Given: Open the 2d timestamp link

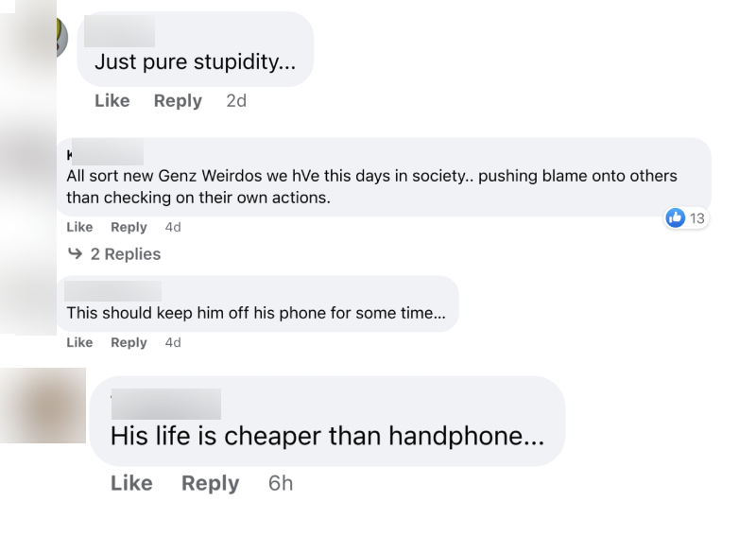Looking at the screenshot, I should click(x=236, y=101).
